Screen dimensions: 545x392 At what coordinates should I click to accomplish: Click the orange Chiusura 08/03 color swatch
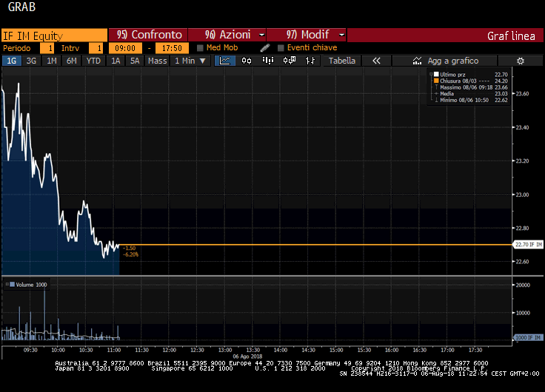click(x=436, y=81)
